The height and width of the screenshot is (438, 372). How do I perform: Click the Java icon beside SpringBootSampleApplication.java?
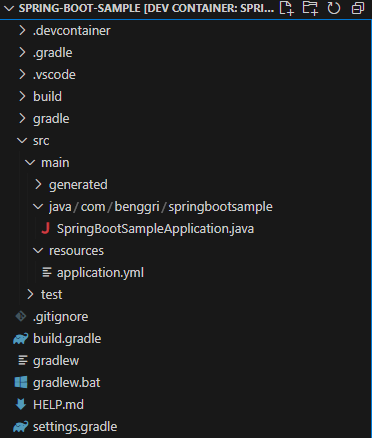(x=46, y=228)
